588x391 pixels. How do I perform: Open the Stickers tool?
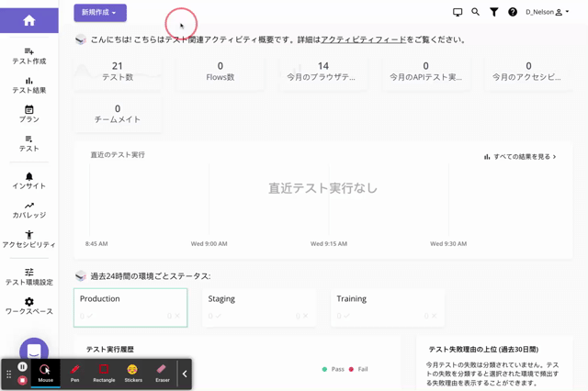click(x=133, y=373)
